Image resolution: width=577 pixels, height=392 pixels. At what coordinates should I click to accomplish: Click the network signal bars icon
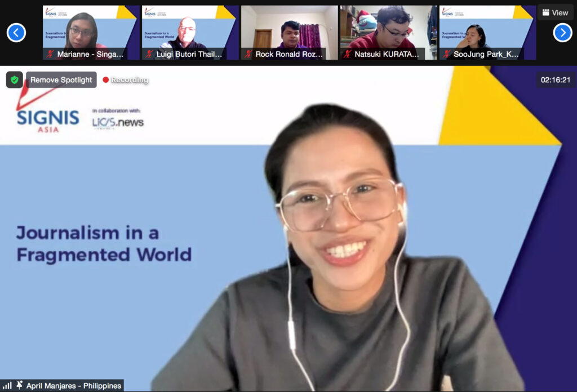7,386
